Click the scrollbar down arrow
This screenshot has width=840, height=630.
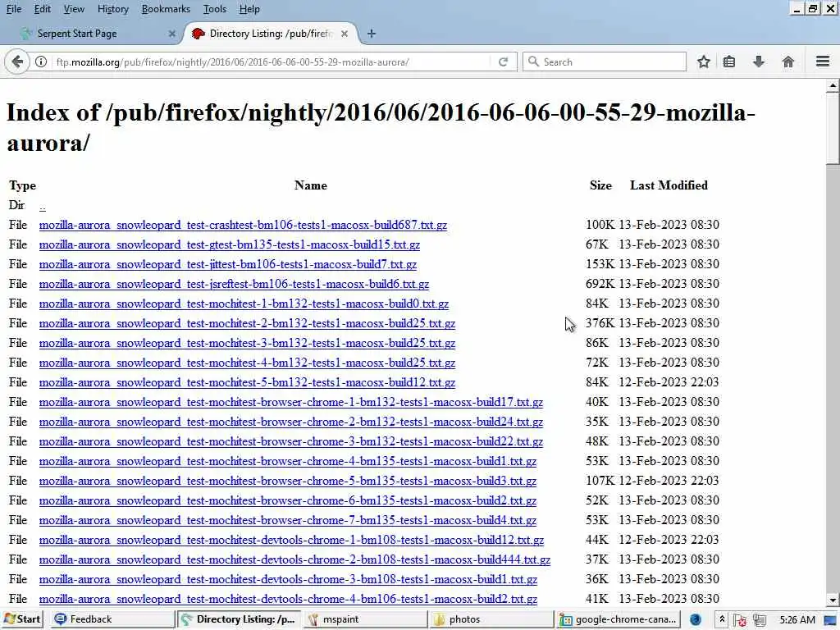[x=833, y=600]
